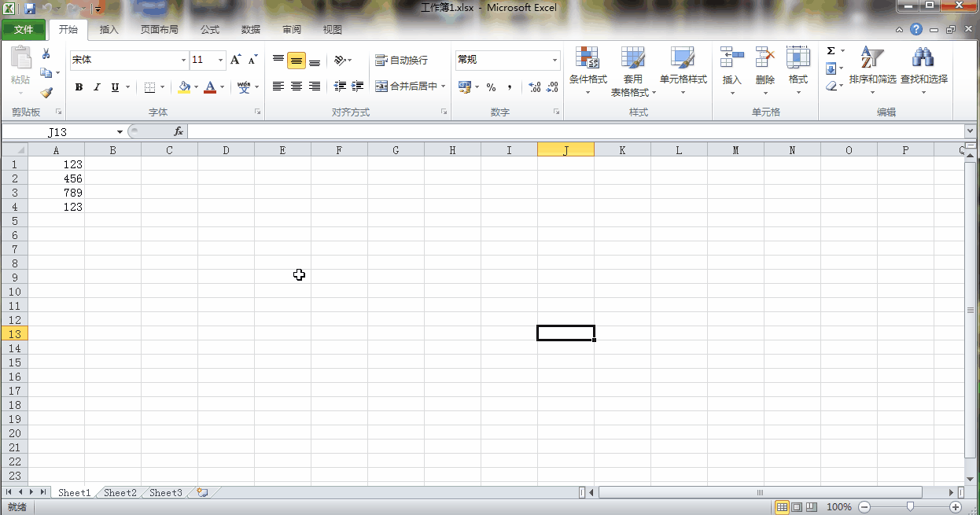
Task: Click the Format Painter brush icon
Action: coord(46,93)
